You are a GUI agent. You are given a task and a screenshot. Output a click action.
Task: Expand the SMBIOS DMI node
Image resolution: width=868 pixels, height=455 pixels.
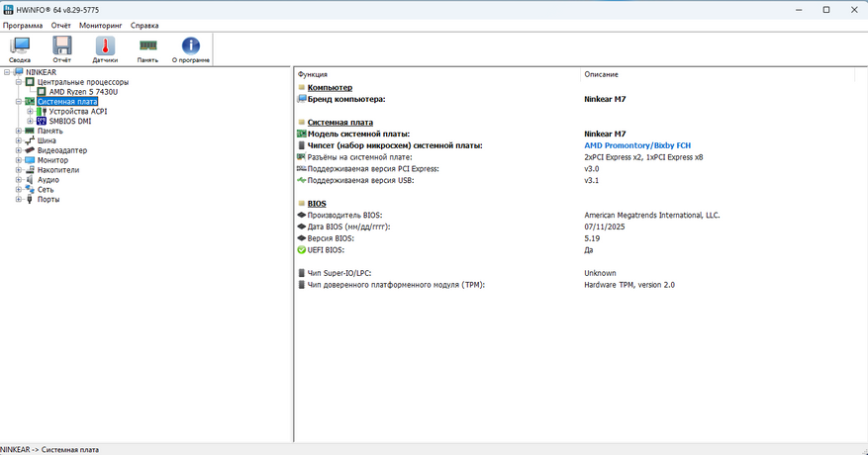point(30,122)
